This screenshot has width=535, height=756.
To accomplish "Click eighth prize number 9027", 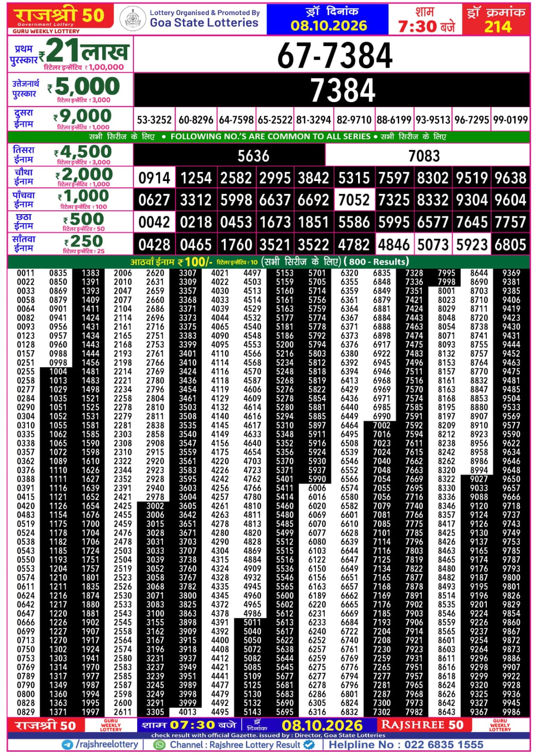I will (479, 479).
